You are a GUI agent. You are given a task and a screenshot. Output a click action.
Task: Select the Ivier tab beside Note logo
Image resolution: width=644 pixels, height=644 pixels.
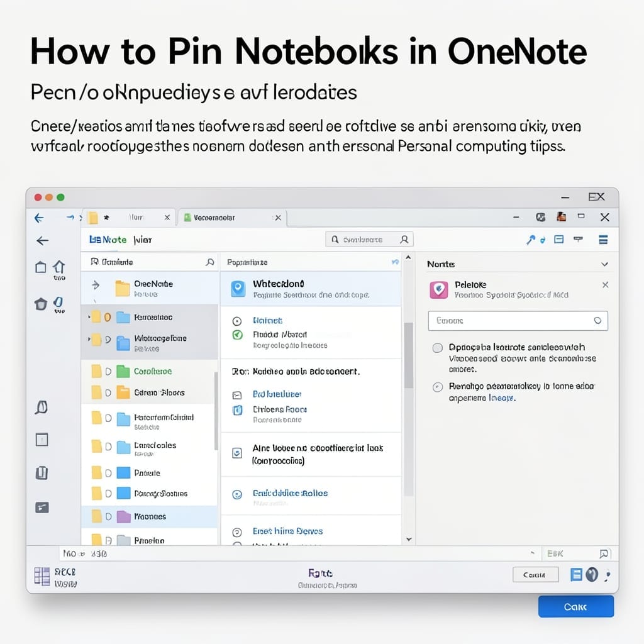[143, 240]
